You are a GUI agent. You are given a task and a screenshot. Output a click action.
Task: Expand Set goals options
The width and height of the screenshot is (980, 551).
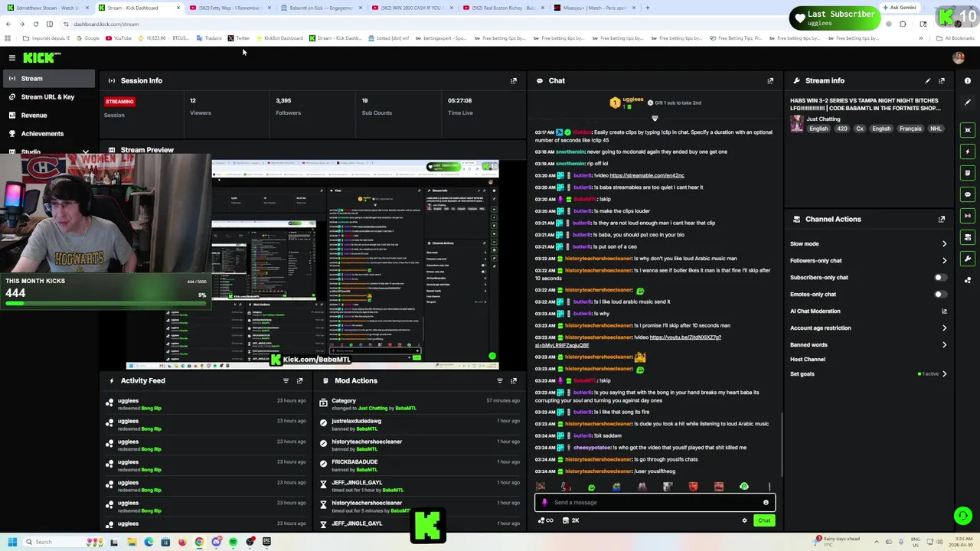944,374
